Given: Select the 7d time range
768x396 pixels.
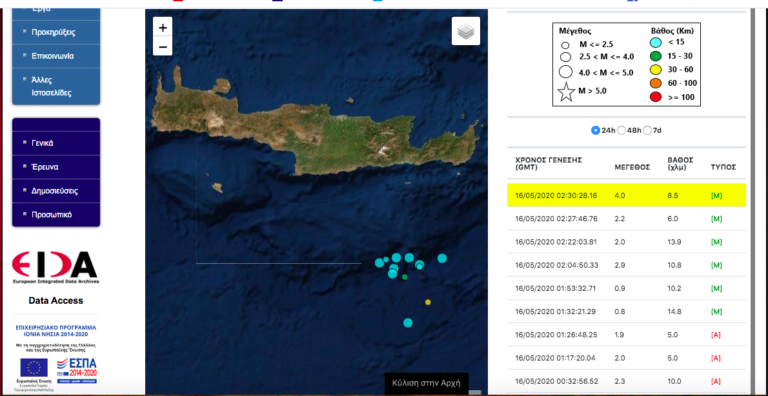Looking at the screenshot, I should [648, 130].
